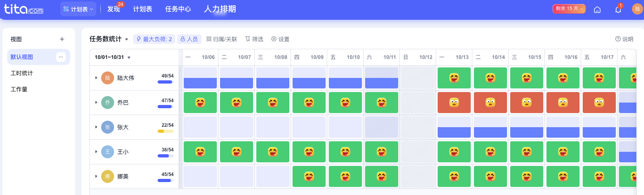Click the 乔巴 47/54 count
The height and width of the screenshot is (195, 644).
[168, 101]
